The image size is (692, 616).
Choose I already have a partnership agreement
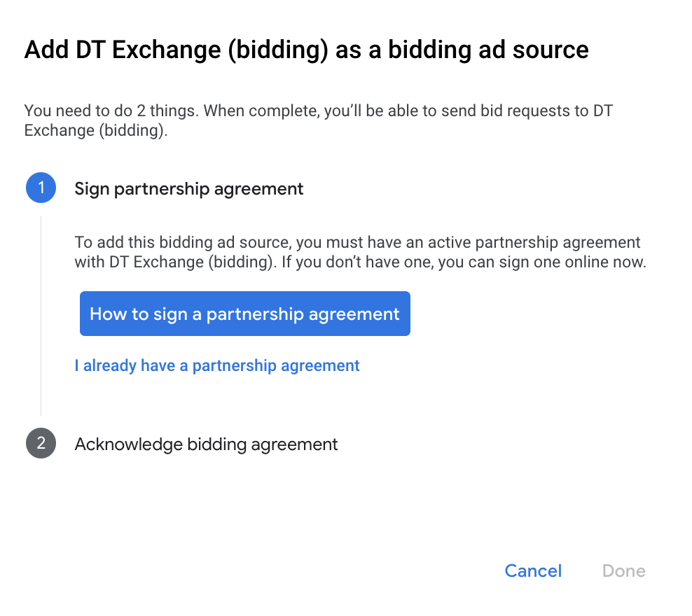(217, 365)
